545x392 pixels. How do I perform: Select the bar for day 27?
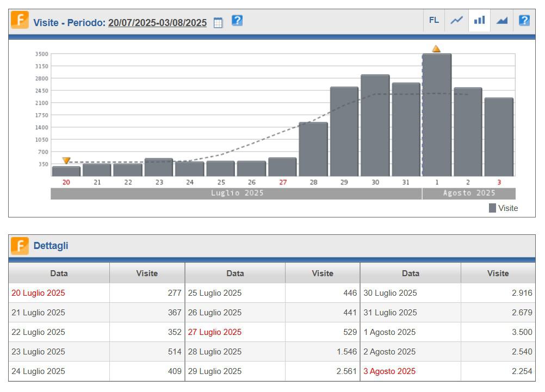282,167
